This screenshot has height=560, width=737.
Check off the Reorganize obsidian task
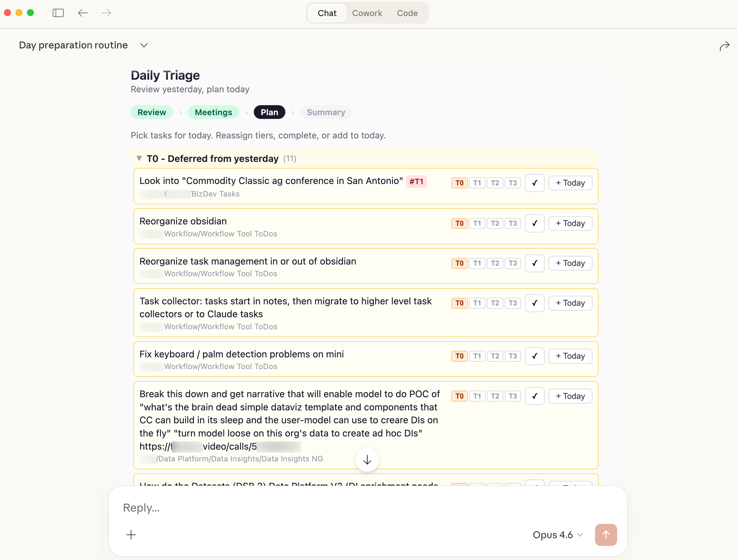pos(535,223)
